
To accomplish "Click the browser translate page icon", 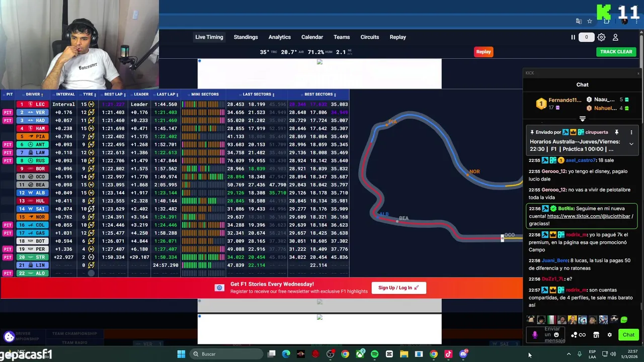I will coord(579,21).
